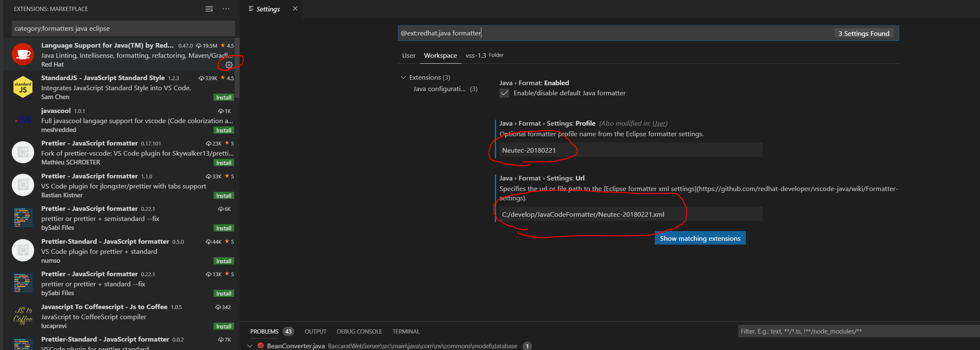Screen dimensions: 980x350
Task: Click the Mathieu SCHROETER Prettier extension icon
Action: click(23, 152)
